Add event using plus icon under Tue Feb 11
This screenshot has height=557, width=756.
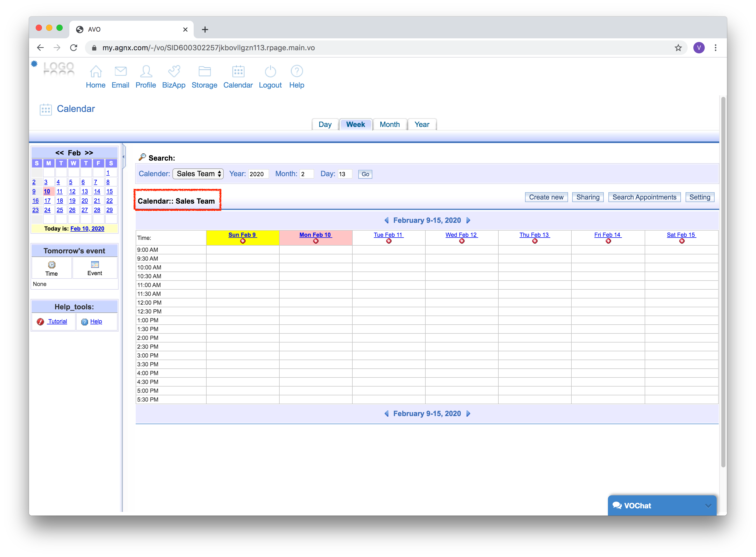[389, 241]
